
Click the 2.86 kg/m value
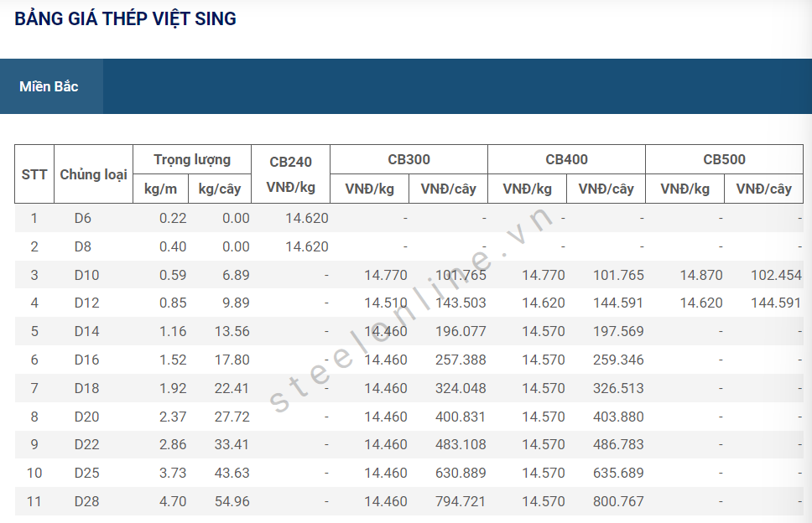point(173,444)
